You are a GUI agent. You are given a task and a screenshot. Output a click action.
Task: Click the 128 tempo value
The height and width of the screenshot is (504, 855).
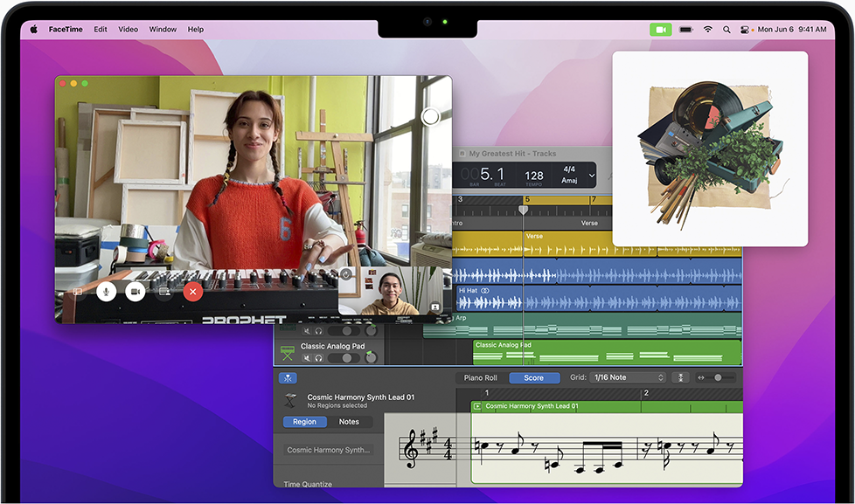click(534, 176)
